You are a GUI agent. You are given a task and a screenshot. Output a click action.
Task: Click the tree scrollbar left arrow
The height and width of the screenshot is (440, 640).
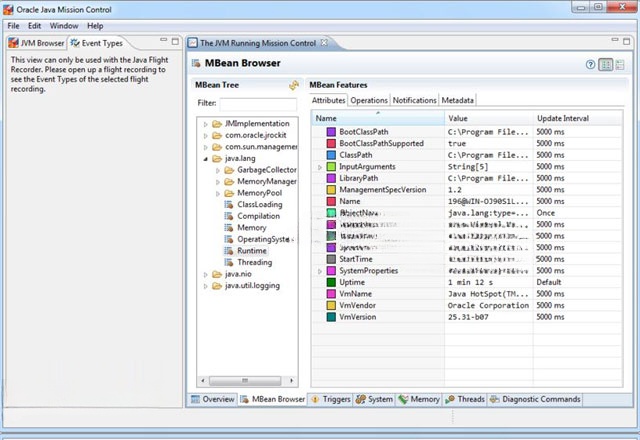[x=203, y=381]
